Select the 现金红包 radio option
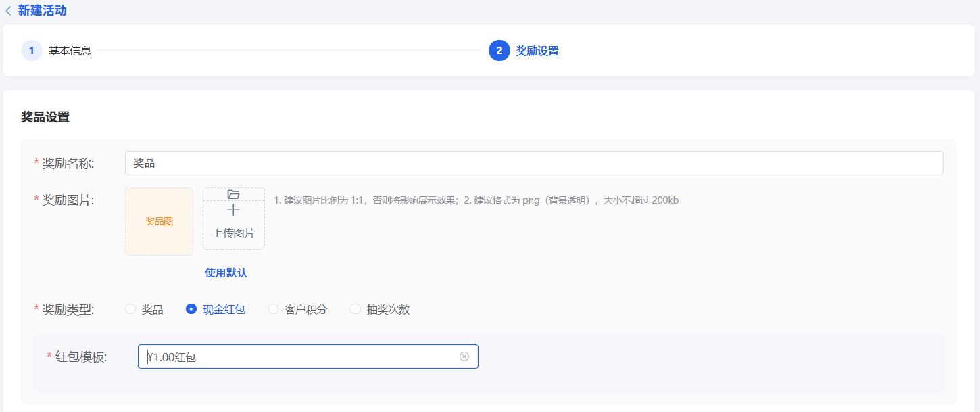Image resolution: width=980 pixels, height=412 pixels. point(191,309)
